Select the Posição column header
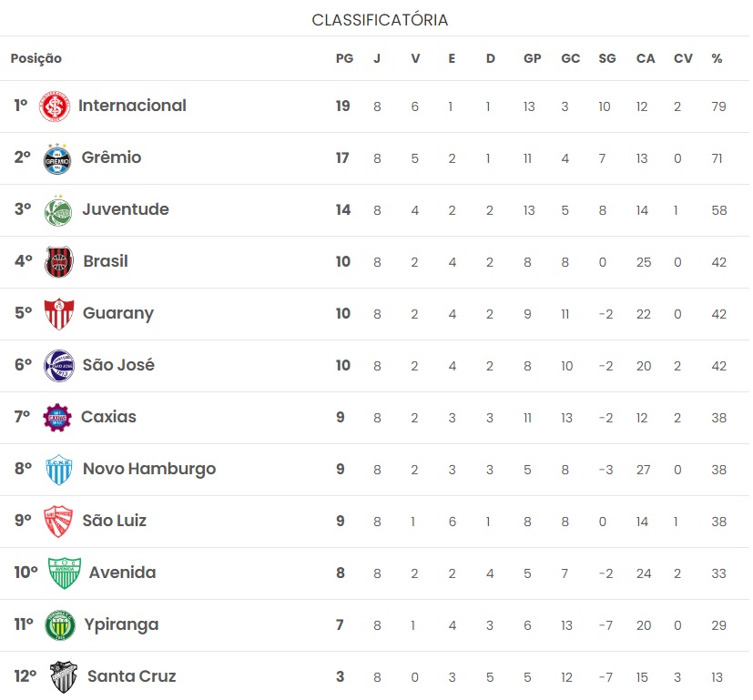The width and height of the screenshot is (753, 700). (36, 58)
